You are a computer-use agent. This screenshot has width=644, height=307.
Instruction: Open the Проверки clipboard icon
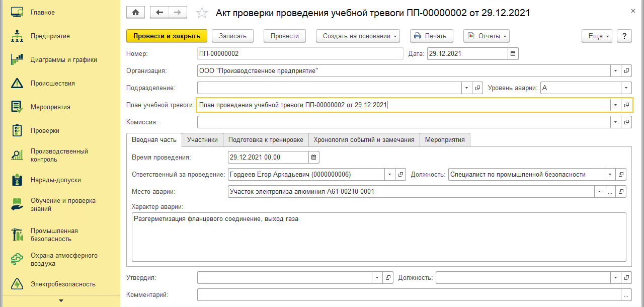click(17, 130)
